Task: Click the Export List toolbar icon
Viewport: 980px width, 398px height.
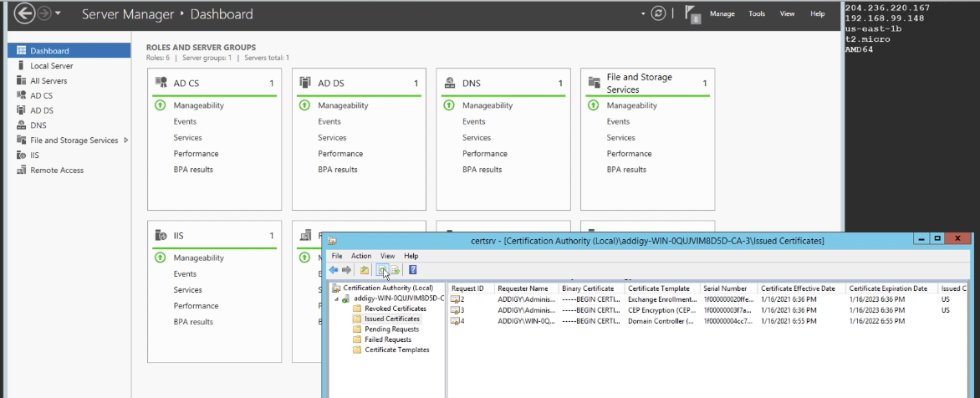Action: point(395,270)
